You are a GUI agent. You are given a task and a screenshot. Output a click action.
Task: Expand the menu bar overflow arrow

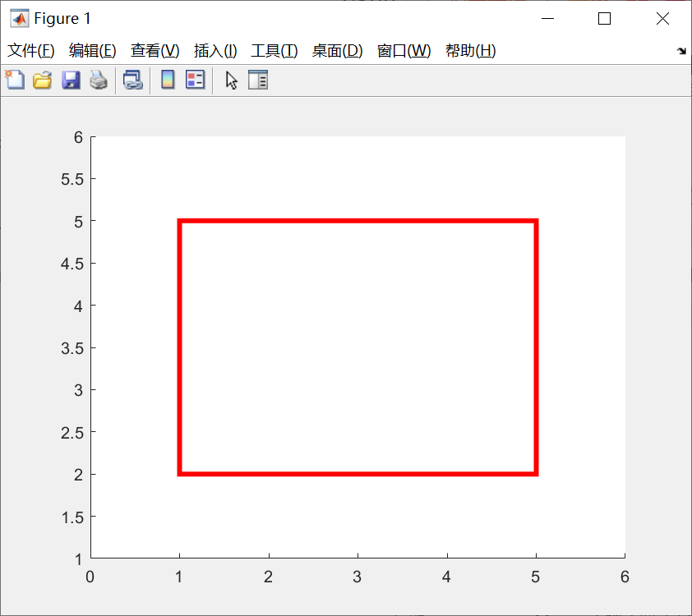click(681, 50)
